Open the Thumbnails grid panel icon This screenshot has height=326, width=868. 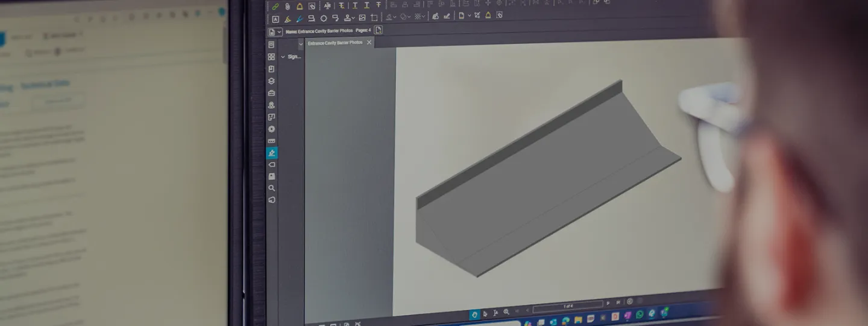tap(272, 57)
